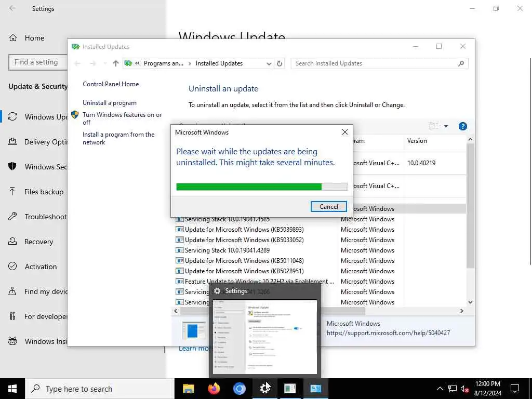Open Install a program from the network
The image size is (532, 399).
click(118, 138)
